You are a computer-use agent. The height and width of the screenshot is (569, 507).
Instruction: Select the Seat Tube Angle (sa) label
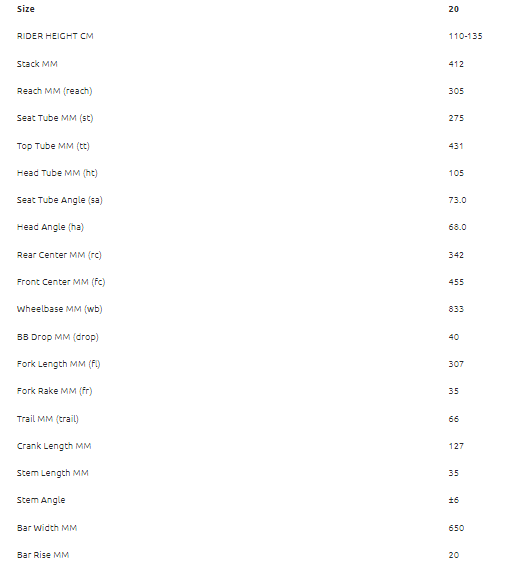click(x=60, y=200)
